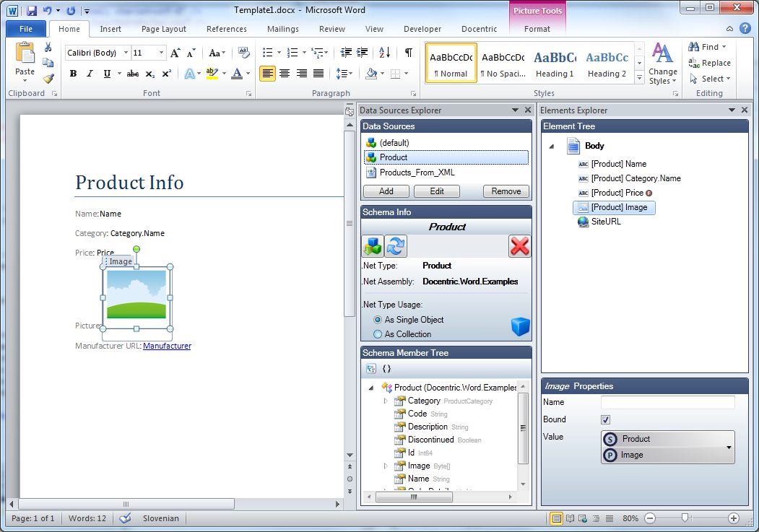The width and height of the screenshot is (759, 532).
Task: Apply the Heading 1 style
Action: [x=555, y=64]
